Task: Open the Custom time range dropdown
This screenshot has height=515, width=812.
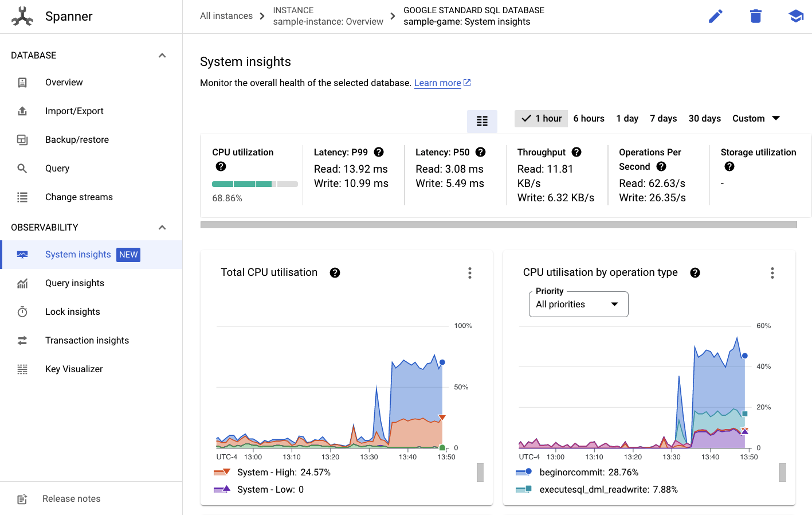Action: 756,119
